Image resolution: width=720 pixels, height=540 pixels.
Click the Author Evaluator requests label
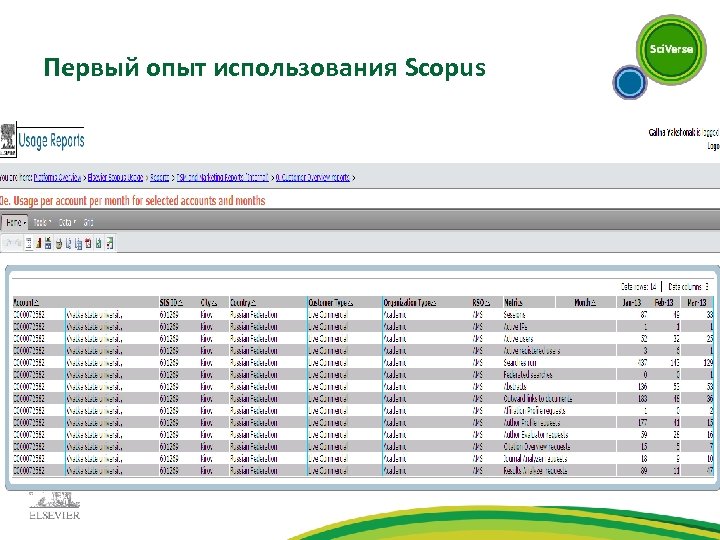536,434
